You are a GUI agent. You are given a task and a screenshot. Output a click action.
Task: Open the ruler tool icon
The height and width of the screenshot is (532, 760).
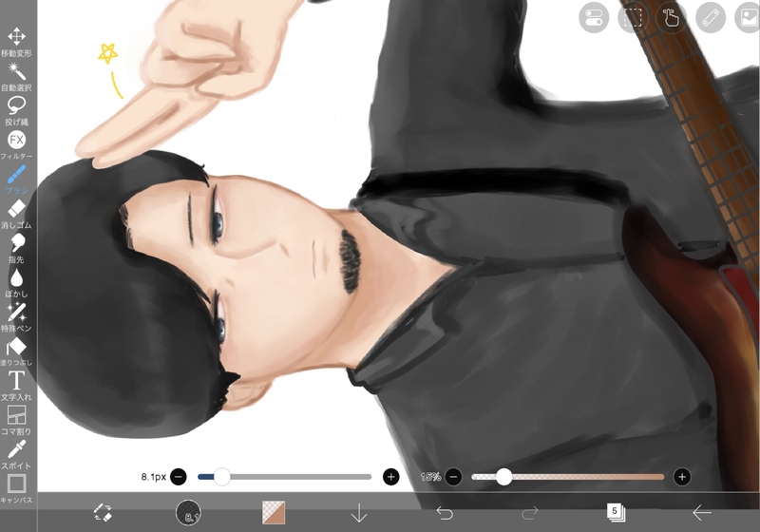click(x=711, y=18)
